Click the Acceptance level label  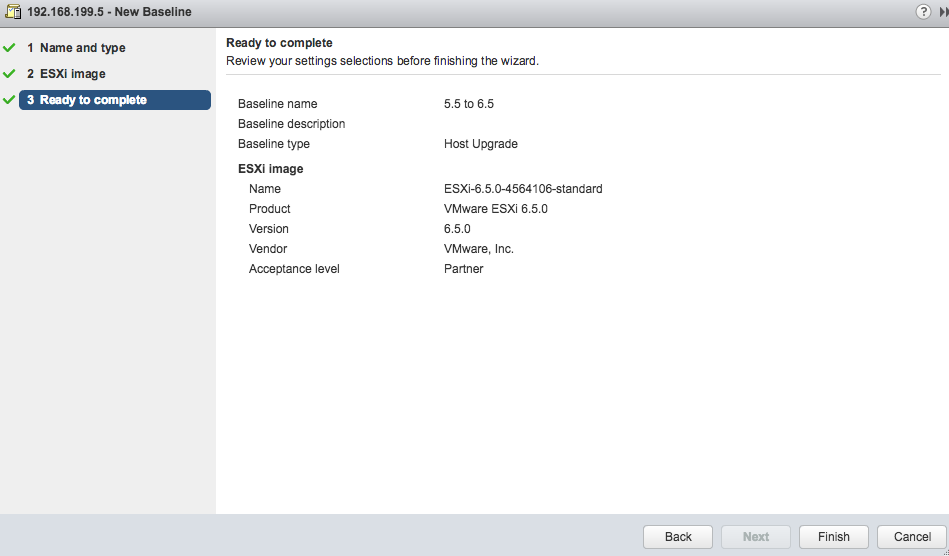pyautogui.click(x=294, y=269)
